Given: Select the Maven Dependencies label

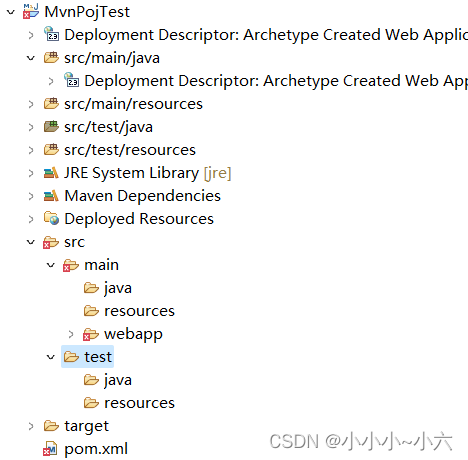Looking at the screenshot, I should tap(143, 196).
